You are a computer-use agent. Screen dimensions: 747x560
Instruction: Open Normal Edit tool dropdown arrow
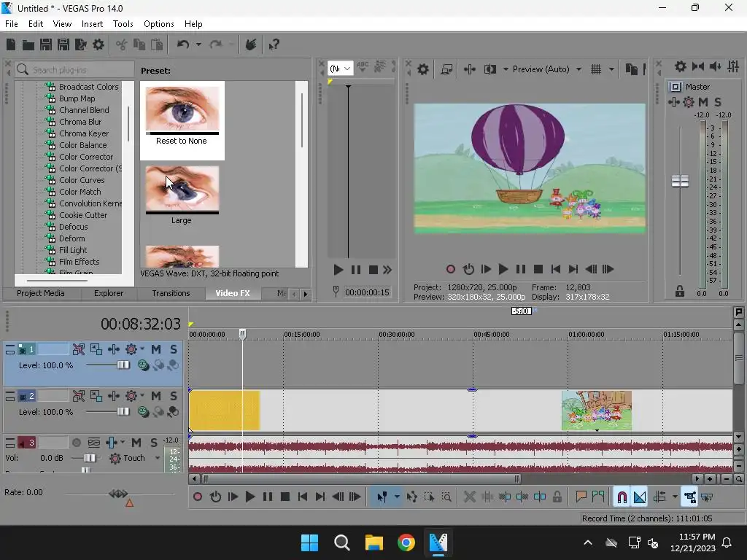click(x=397, y=497)
